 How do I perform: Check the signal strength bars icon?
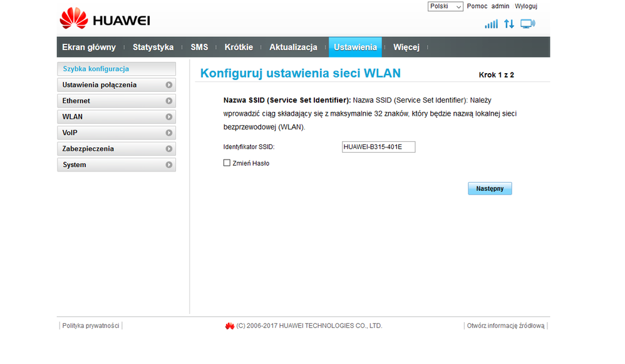(x=491, y=24)
